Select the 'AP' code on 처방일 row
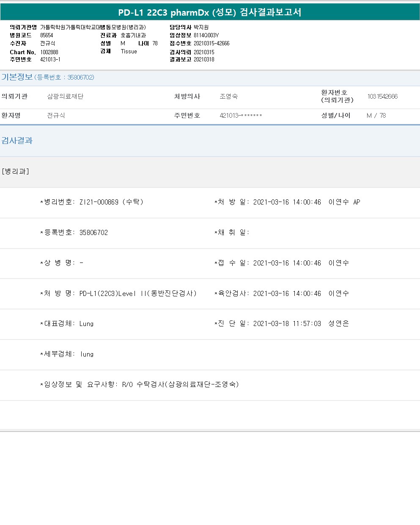 357,202
